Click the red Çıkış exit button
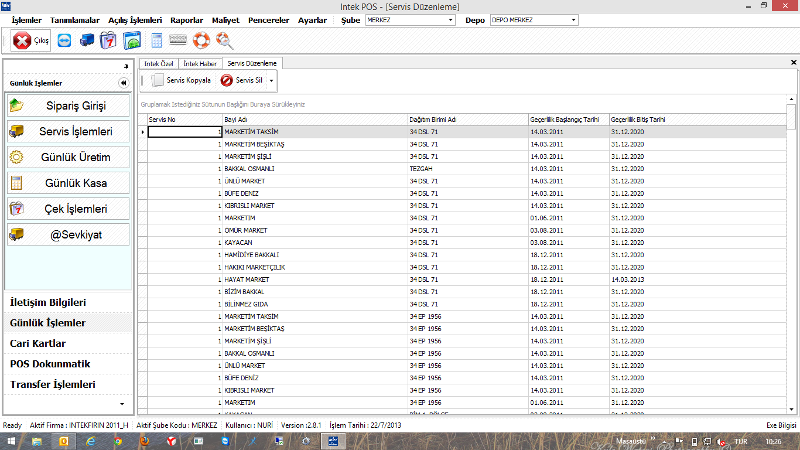This screenshot has width=800, height=450. (31, 41)
